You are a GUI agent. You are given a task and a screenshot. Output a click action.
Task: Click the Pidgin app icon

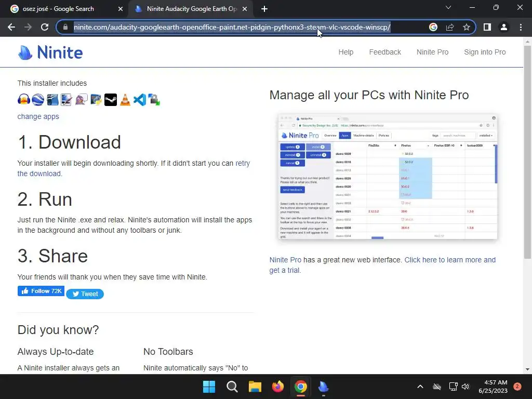click(82, 100)
